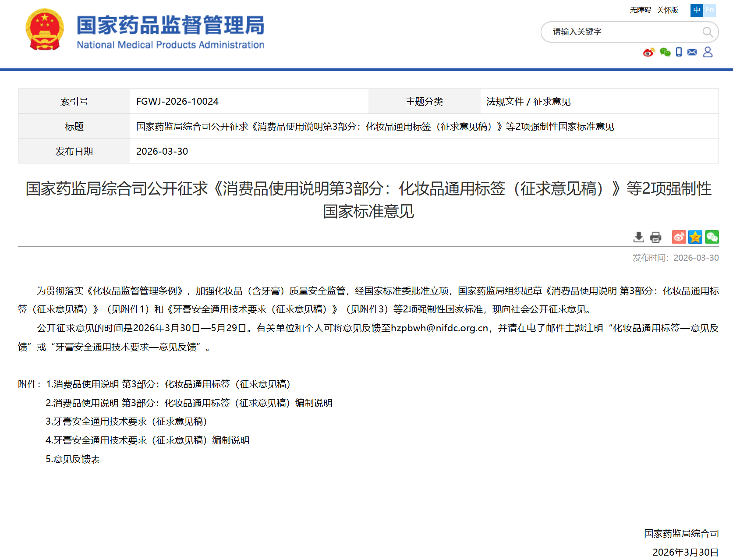Screen dimensions: 733x560
Task: Click the 索引号 label cell
Action: [74, 102]
